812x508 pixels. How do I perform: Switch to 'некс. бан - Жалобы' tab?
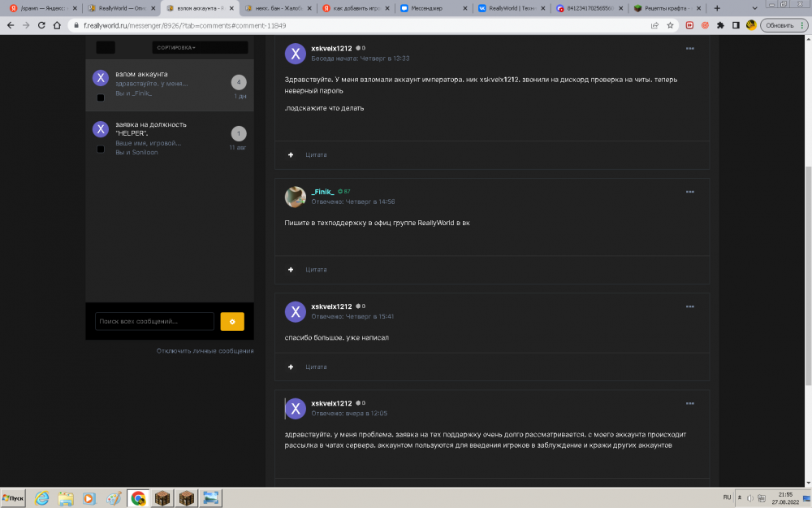278,8
